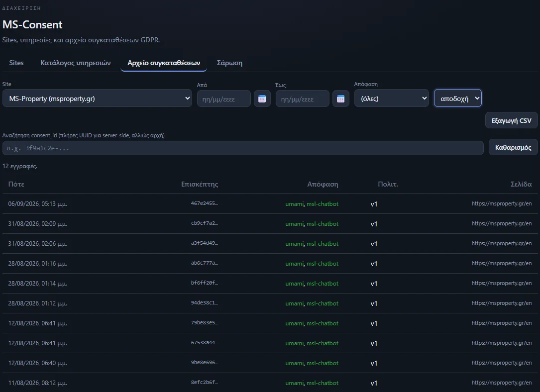Open the page link in the 06/09/2026 row

point(502,204)
